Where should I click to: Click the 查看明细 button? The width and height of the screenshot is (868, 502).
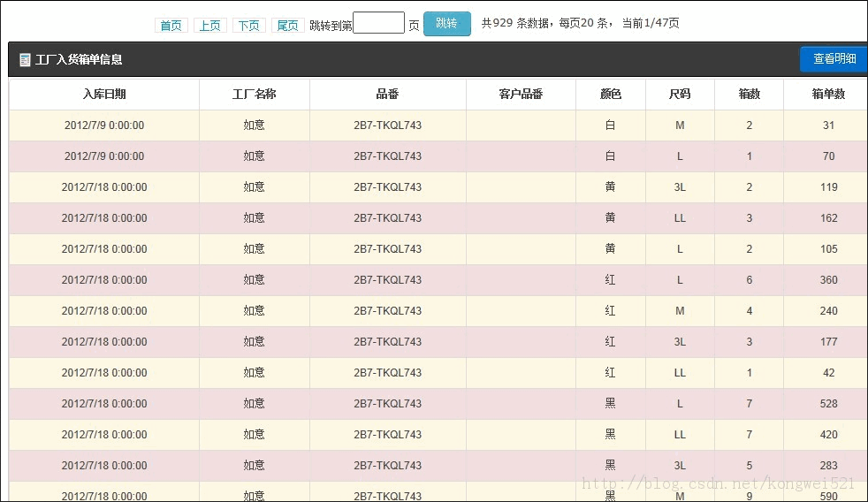pos(834,59)
